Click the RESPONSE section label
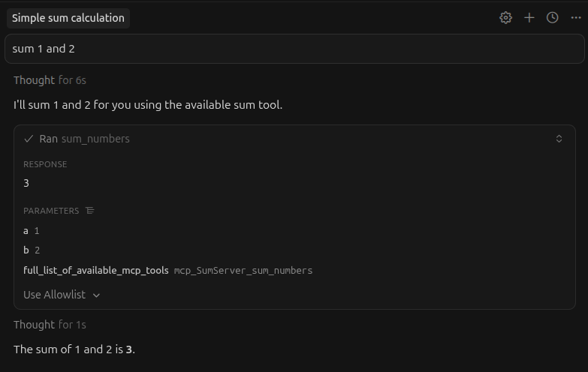Viewport: 588px width, 372px height. coord(45,164)
